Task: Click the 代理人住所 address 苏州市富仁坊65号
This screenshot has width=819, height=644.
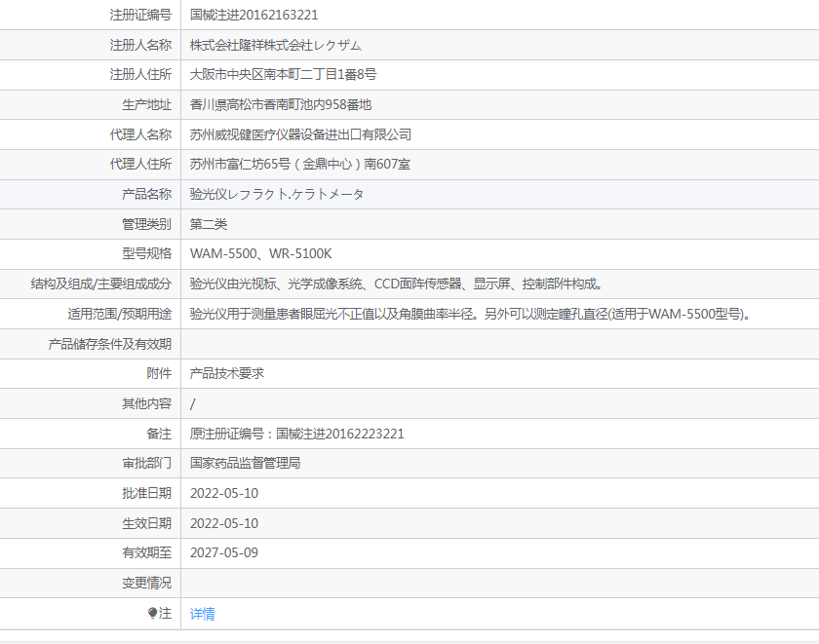Action: pyautogui.click(x=300, y=165)
